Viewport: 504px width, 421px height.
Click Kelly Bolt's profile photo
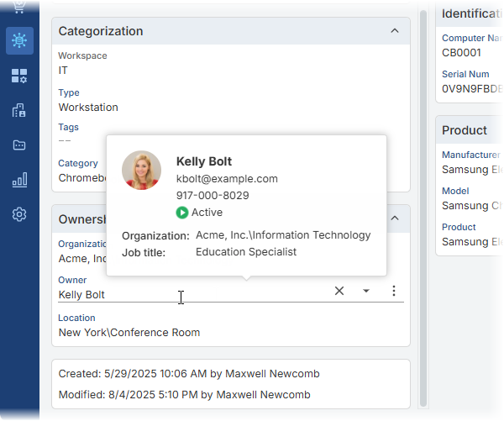tap(141, 171)
